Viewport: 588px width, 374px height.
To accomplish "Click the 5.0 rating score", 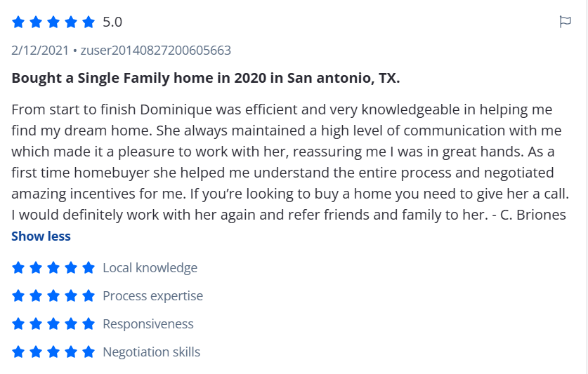I will tap(112, 22).
